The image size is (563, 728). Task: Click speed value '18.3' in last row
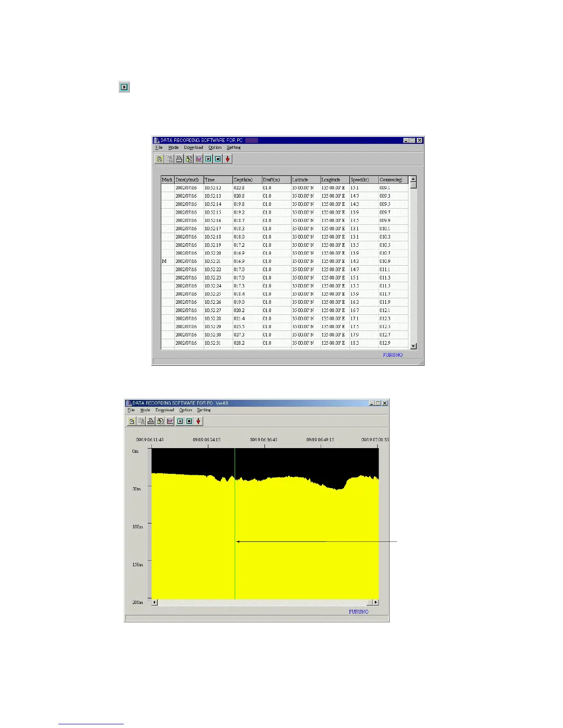coord(364,343)
